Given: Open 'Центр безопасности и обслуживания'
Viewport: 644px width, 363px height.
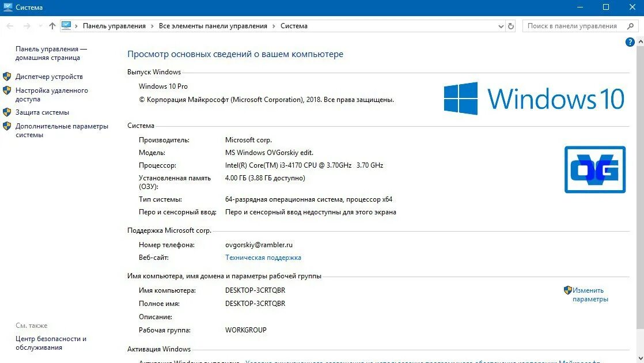Looking at the screenshot, I should coord(51,343).
